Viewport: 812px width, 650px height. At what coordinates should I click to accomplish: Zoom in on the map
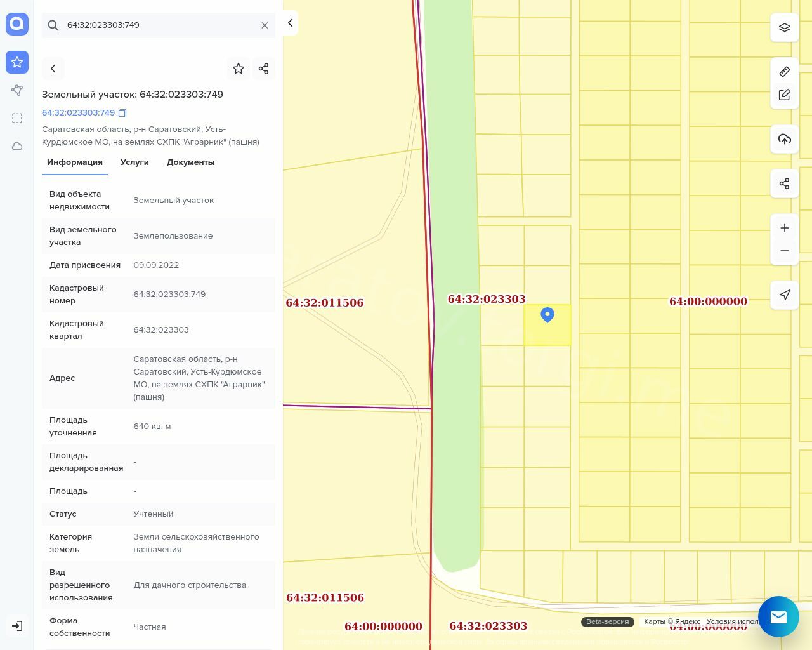click(x=784, y=228)
